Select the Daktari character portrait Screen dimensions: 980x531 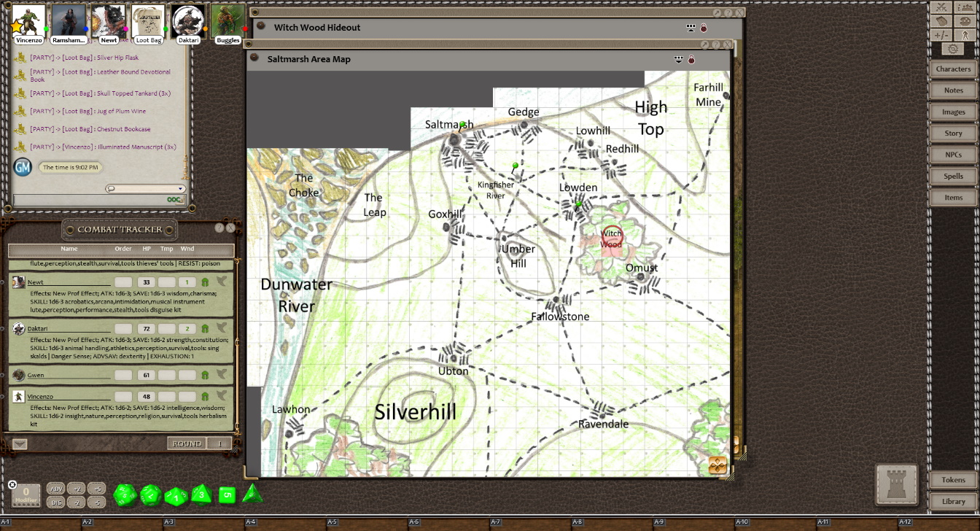point(188,20)
